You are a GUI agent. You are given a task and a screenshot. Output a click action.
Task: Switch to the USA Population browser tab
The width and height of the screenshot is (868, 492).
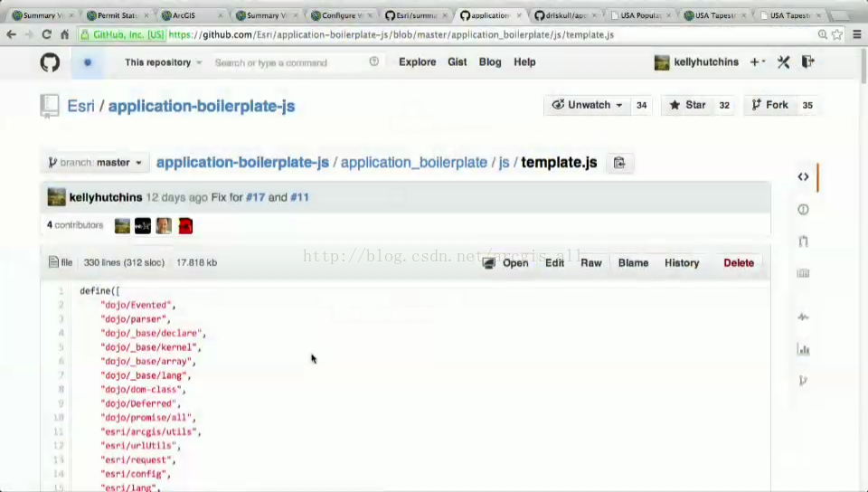pyautogui.click(x=640, y=15)
